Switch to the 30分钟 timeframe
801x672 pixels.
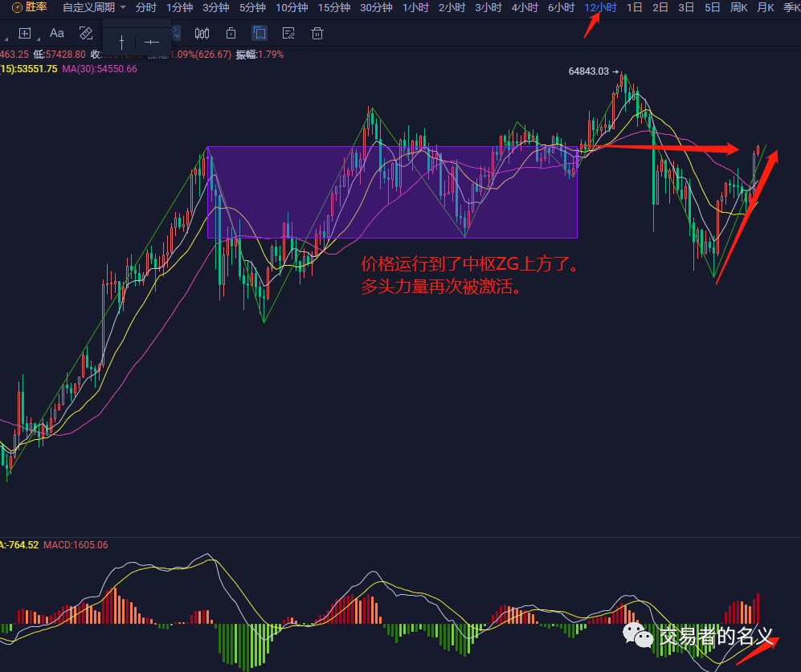pos(377,8)
